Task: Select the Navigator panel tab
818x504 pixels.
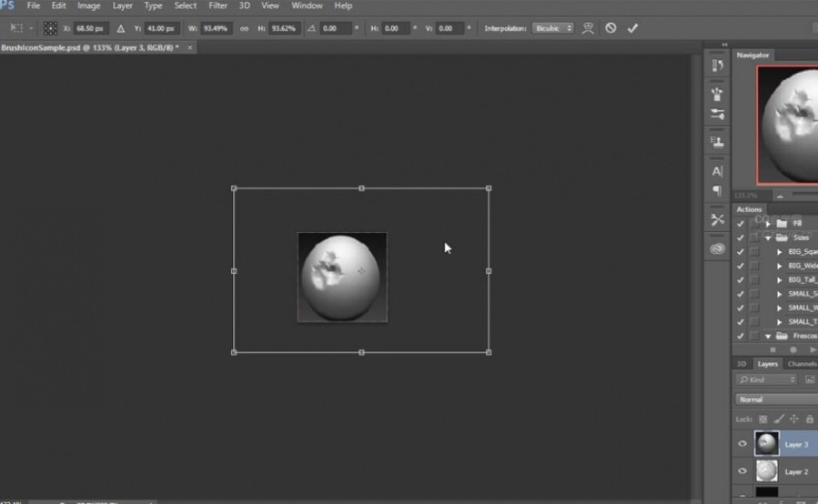Action: pos(752,55)
